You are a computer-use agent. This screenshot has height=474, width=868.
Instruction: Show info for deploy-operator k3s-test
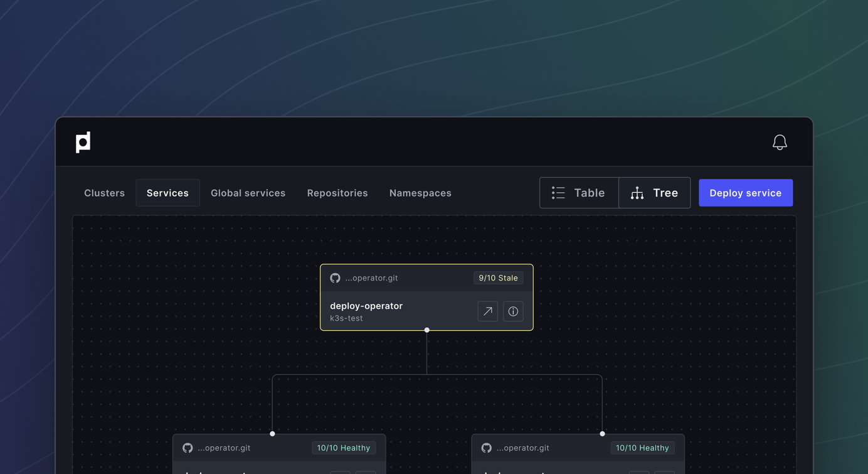coord(513,311)
